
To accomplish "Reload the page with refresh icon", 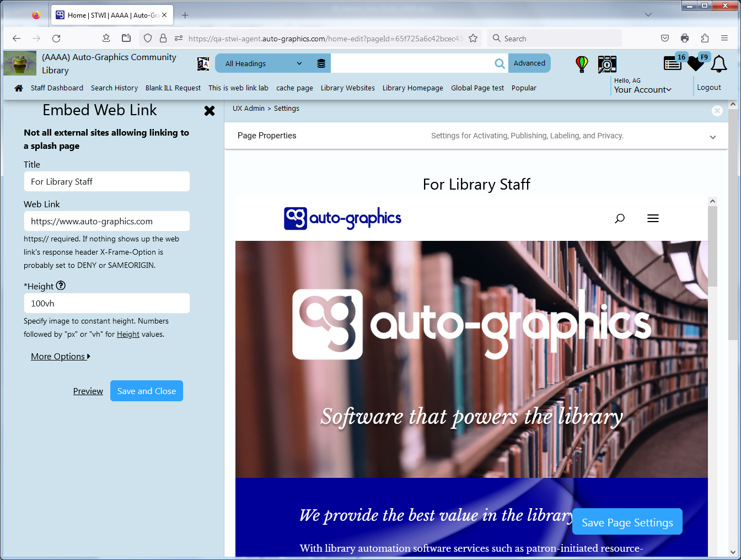I will click(56, 39).
